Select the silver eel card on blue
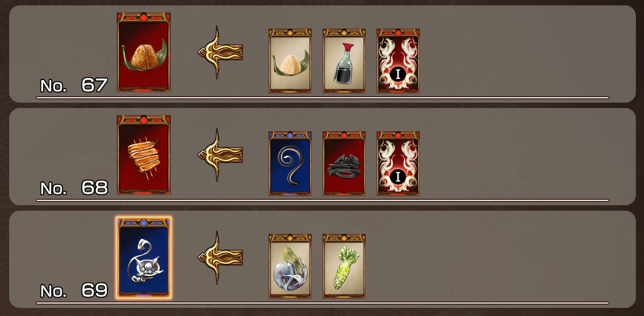The height and width of the screenshot is (316, 644). (x=290, y=163)
